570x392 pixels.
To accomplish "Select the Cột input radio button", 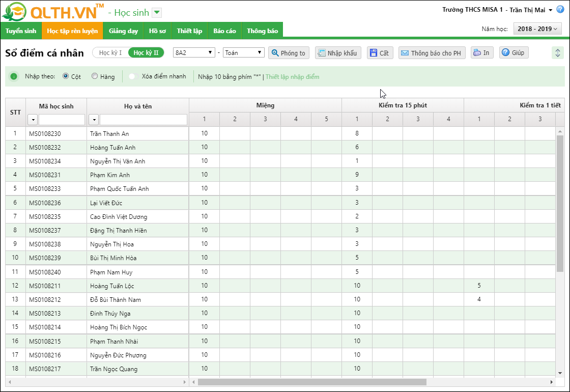I will click(66, 76).
